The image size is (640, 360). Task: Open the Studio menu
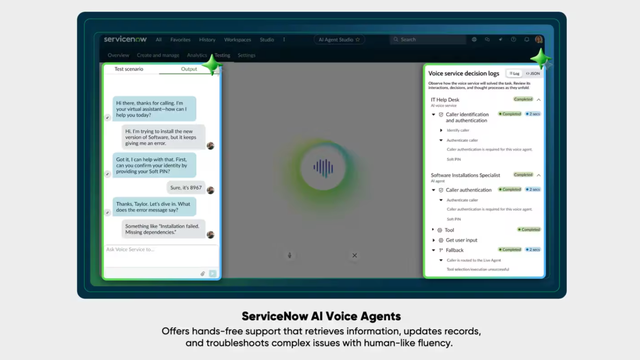(267, 40)
